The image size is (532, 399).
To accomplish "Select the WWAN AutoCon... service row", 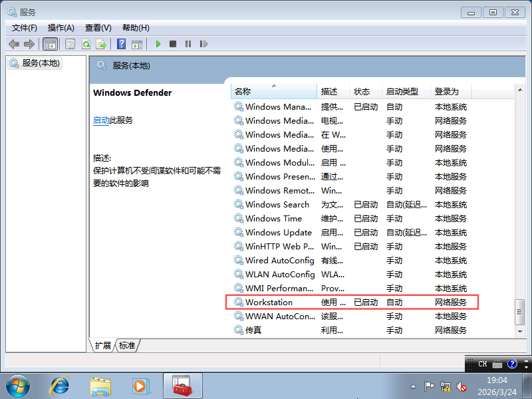I will 351,317.
